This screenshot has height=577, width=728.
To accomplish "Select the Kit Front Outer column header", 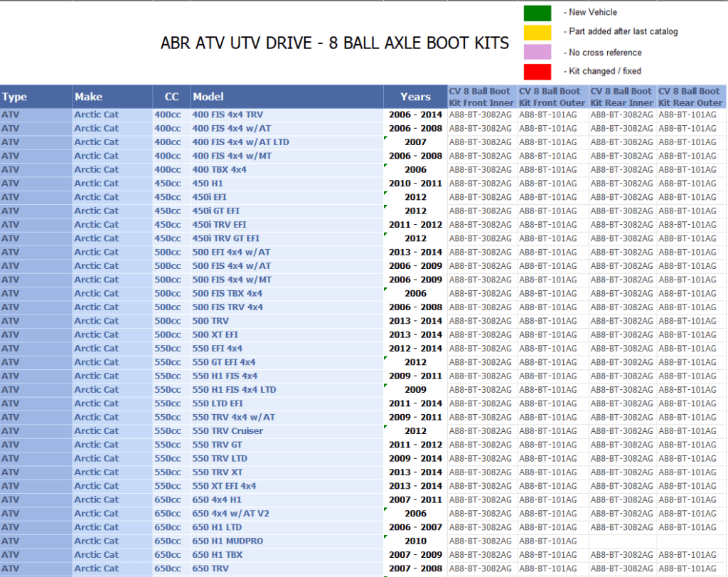I will (x=552, y=97).
